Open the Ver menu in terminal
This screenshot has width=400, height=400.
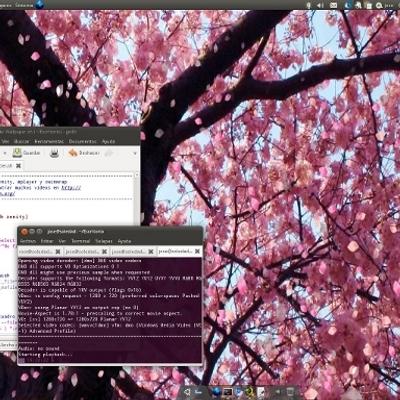pyautogui.click(x=62, y=241)
